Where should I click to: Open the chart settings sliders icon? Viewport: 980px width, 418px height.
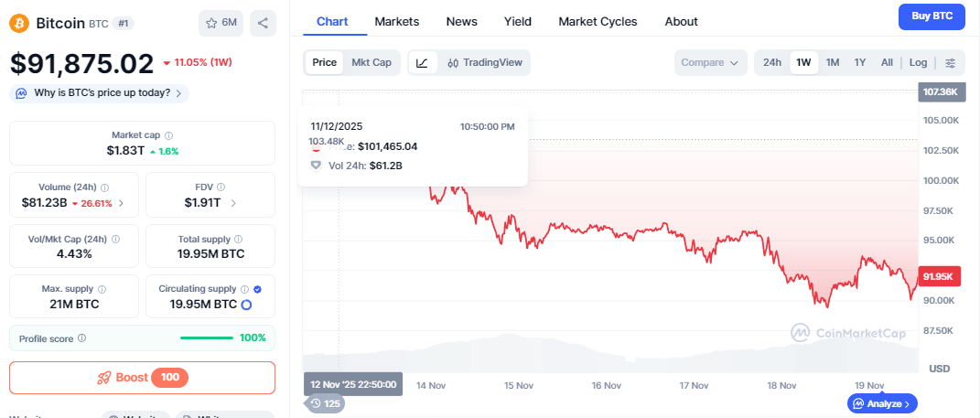950,62
